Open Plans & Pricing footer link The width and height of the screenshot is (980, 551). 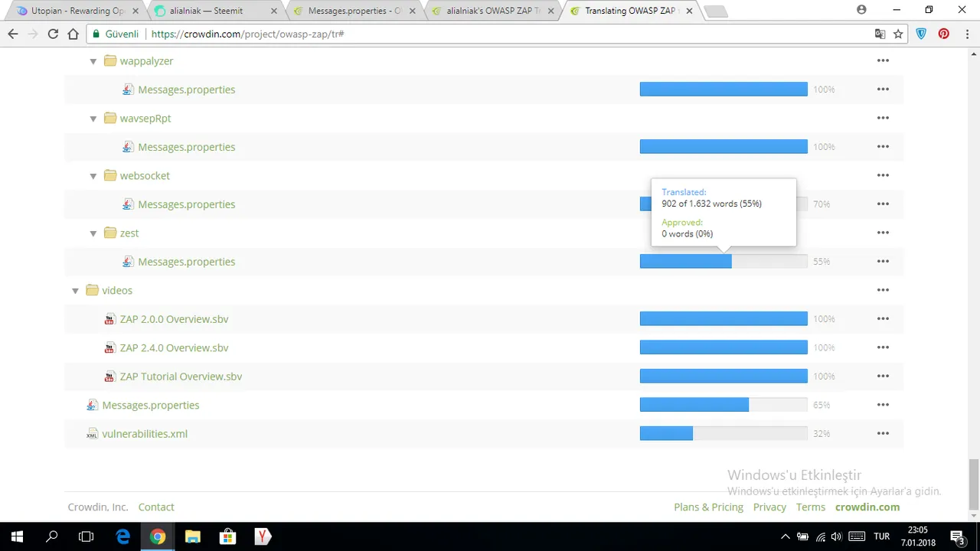(708, 507)
